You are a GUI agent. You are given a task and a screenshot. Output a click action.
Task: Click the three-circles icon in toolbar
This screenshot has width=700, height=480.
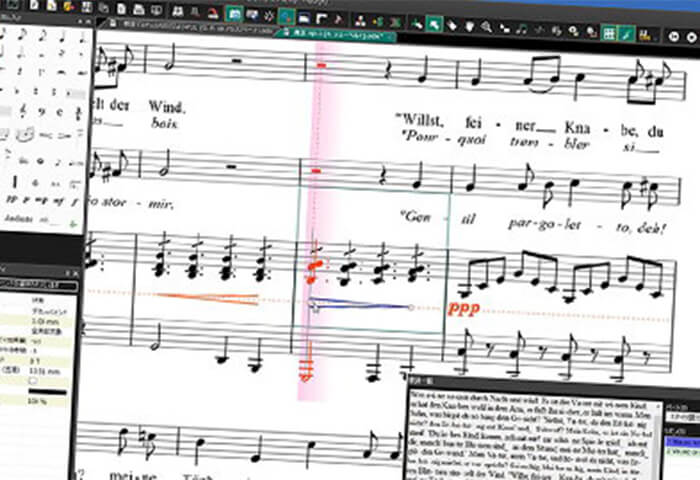click(360, 20)
